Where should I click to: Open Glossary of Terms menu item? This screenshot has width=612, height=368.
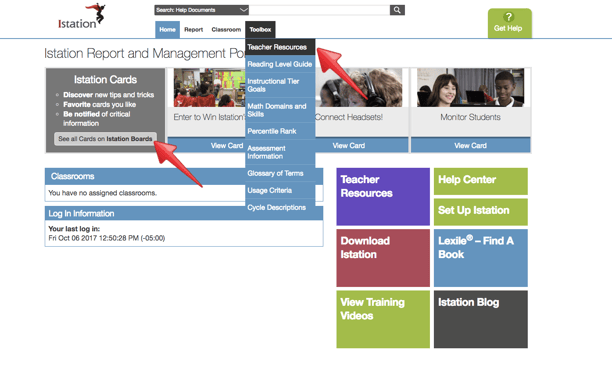coord(280,173)
